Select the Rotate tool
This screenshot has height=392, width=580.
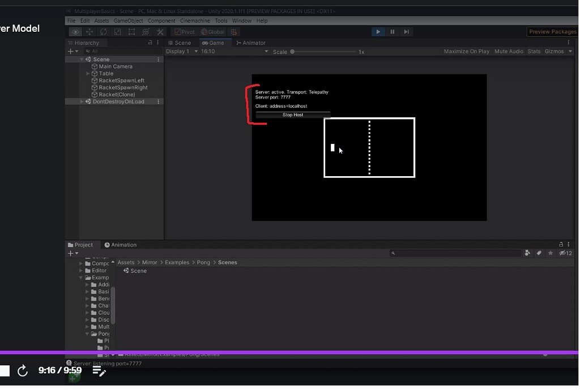point(103,31)
